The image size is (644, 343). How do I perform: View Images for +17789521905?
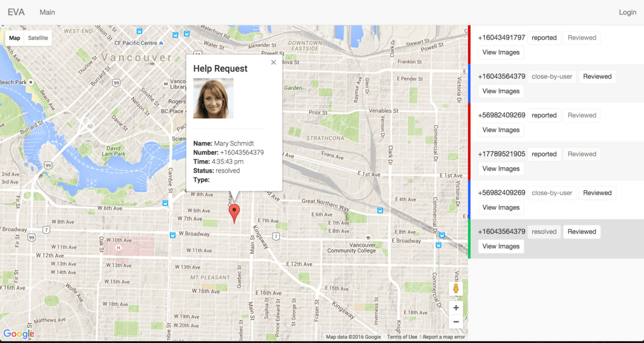pos(501,168)
